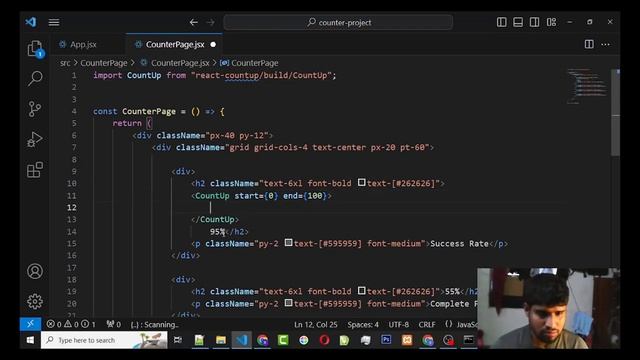Click the Windows taskbar search box
The height and width of the screenshot is (360, 640).
click(x=104, y=340)
